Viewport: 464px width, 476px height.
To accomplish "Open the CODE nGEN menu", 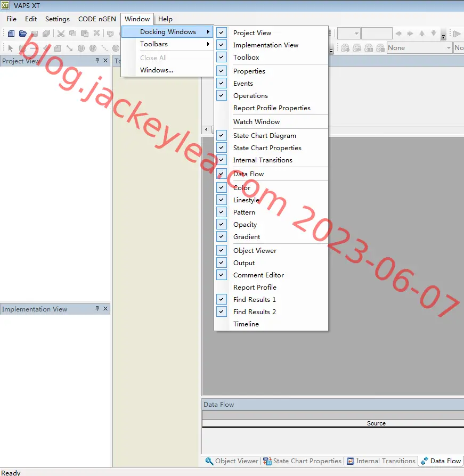I will point(97,19).
